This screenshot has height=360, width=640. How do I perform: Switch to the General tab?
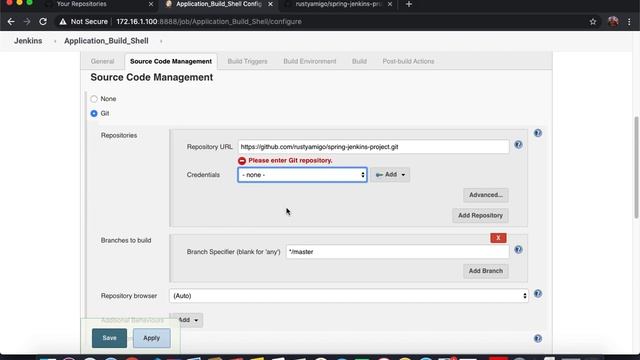102,61
